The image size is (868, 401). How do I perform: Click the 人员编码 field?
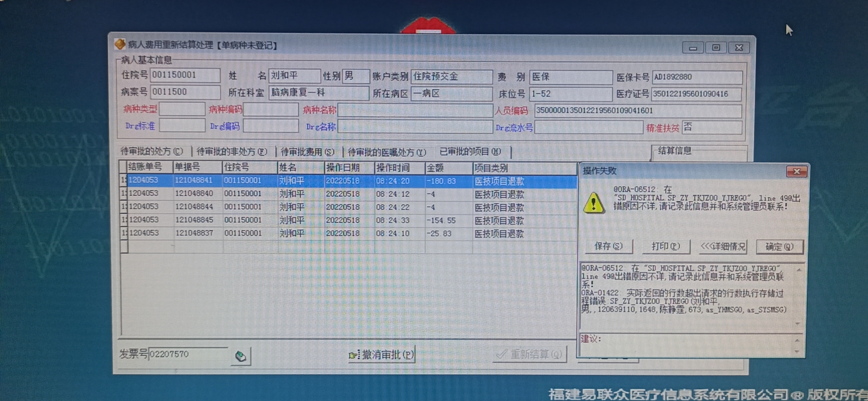638,111
